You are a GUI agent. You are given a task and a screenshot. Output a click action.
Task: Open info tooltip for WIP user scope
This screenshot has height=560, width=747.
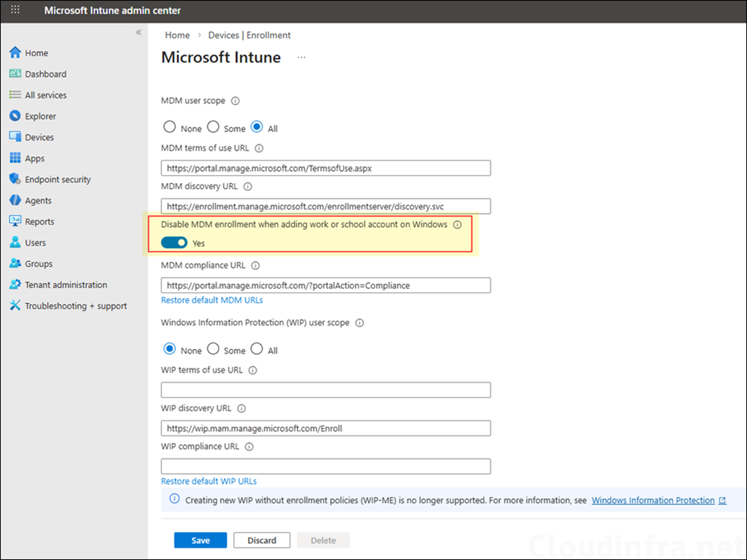360,323
